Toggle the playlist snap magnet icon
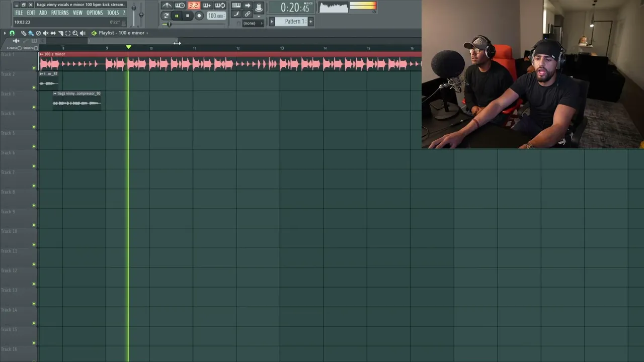 click(12, 33)
